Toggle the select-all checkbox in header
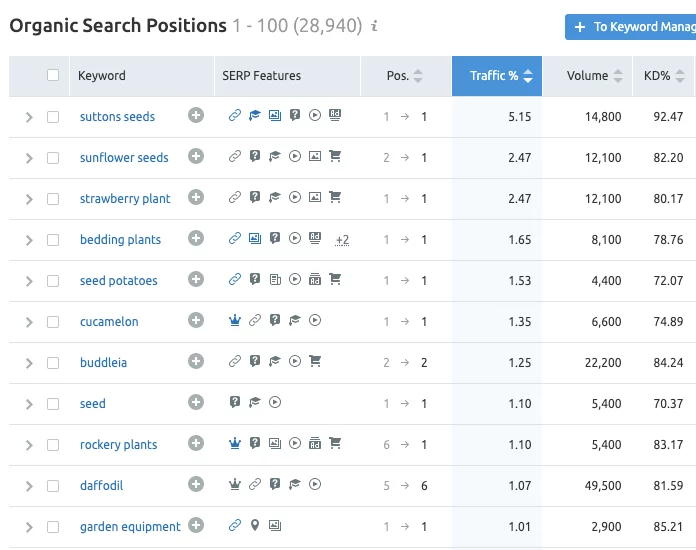The image size is (696, 550). click(53, 75)
